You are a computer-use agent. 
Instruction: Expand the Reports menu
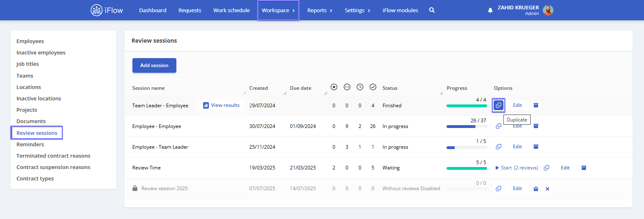coord(320,11)
